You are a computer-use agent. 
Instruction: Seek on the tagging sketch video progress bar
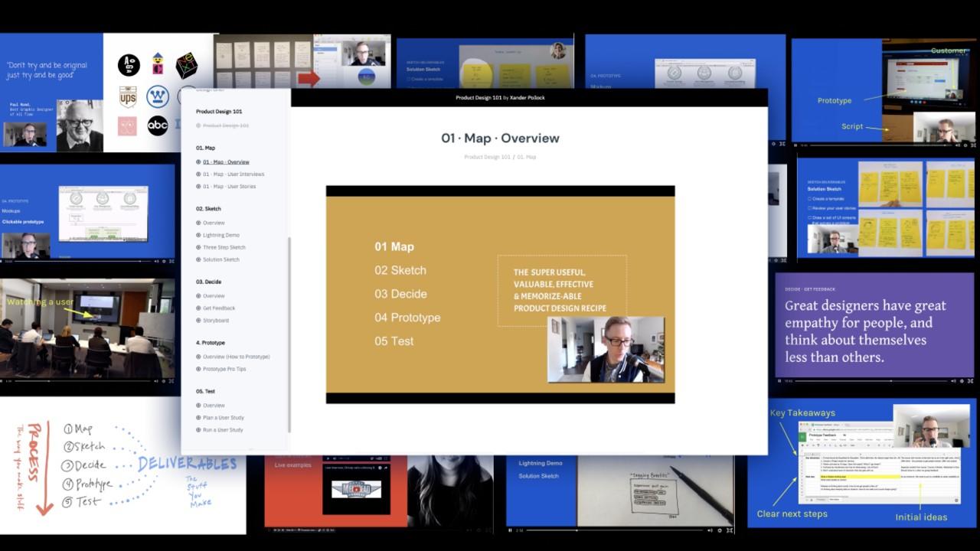pos(615,530)
